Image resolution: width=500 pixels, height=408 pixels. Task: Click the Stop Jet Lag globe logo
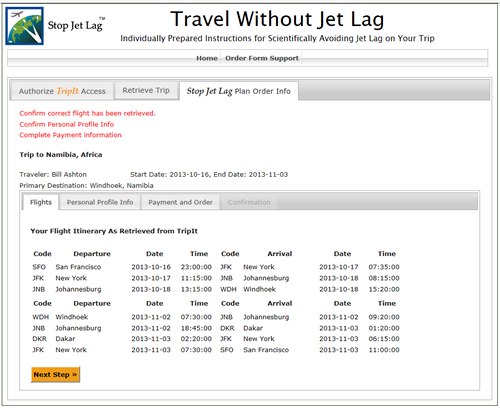(25, 26)
